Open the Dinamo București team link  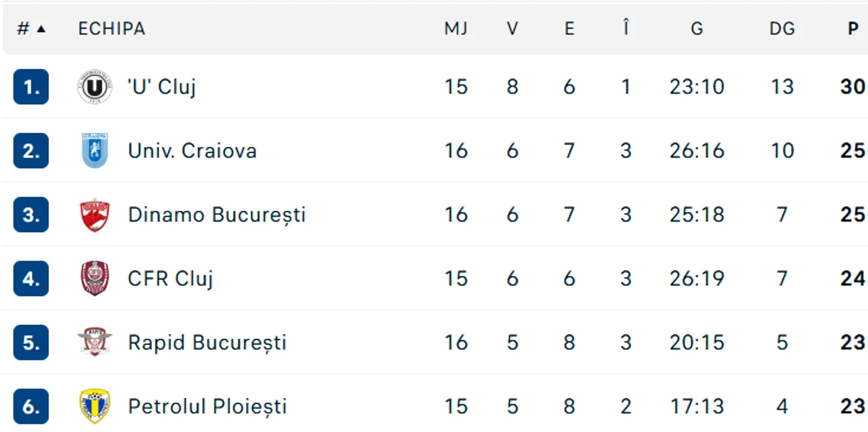(217, 215)
